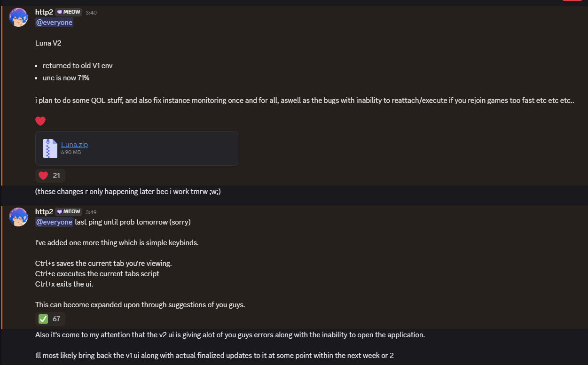Open the http2 username at 3:49
This screenshot has height=365, width=588.
click(x=44, y=212)
